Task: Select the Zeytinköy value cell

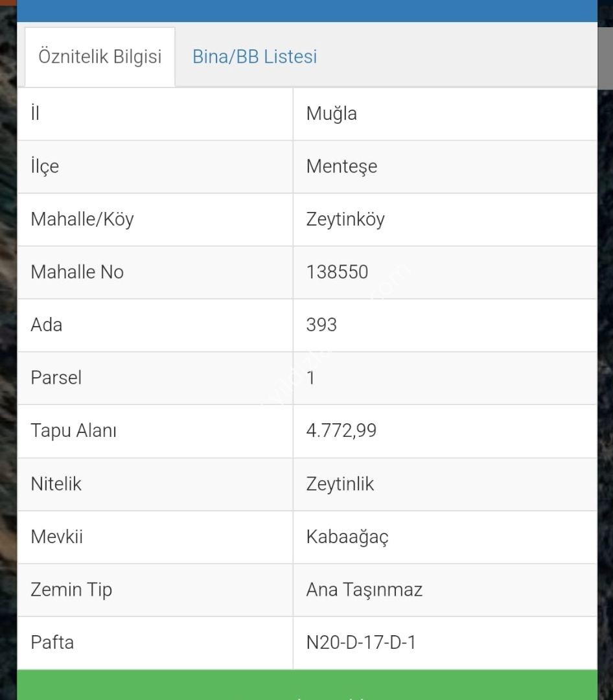Action: click(445, 220)
